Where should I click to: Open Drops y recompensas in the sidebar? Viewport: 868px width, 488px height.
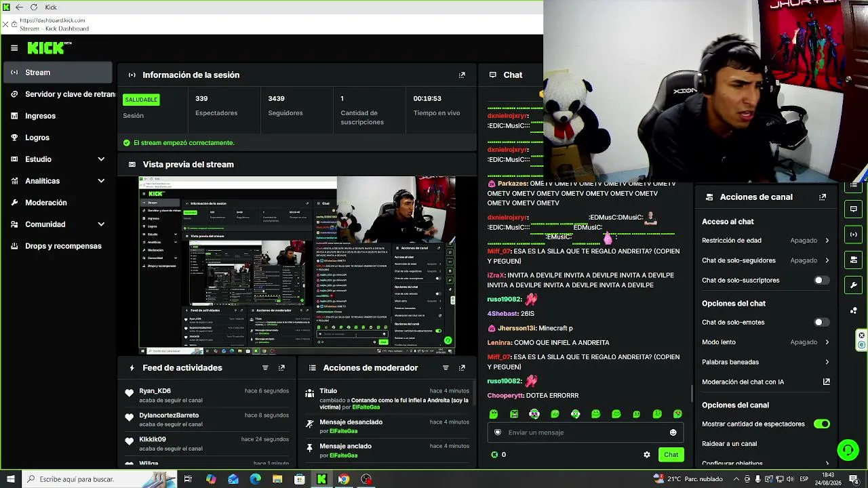pyautogui.click(x=58, y=246)
